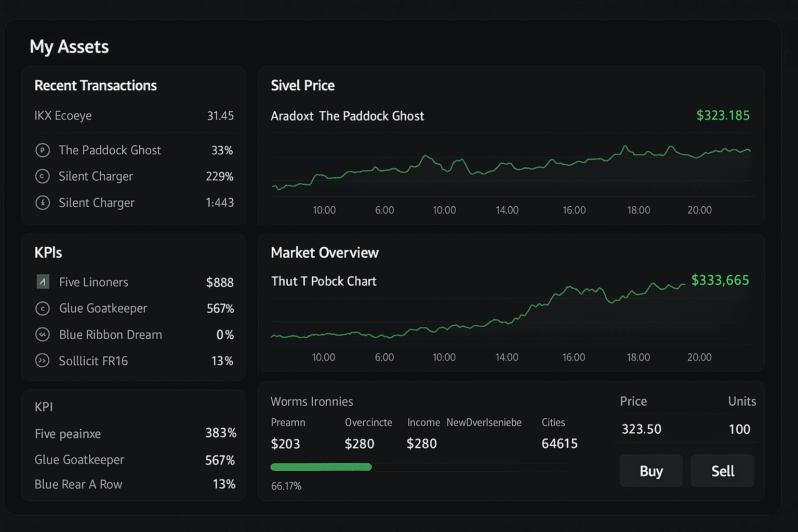Open the IKX Ecoeye transaction entry
798x532 pixels.
63,116
